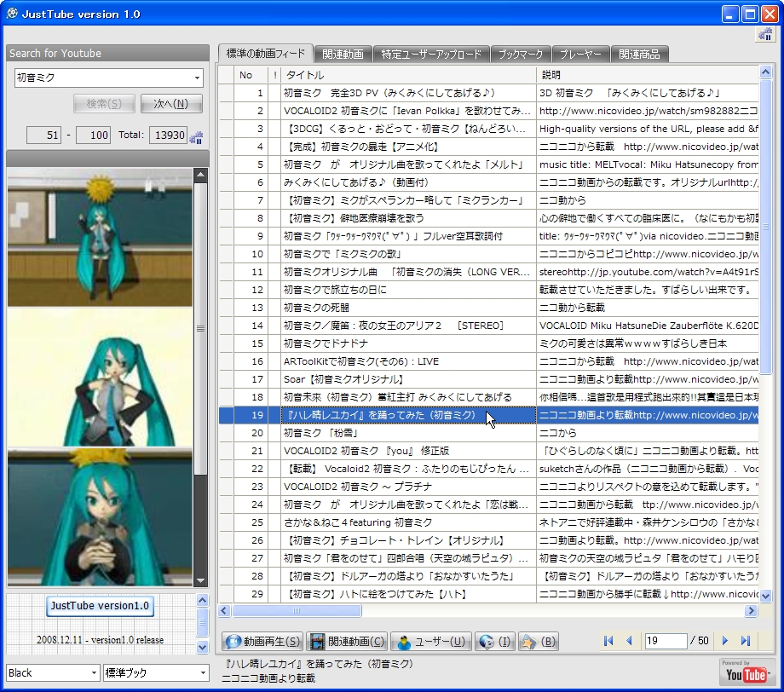
Task: Select the top thumbnail with sunflower Miku standing
Action: (x=100, y=237)
